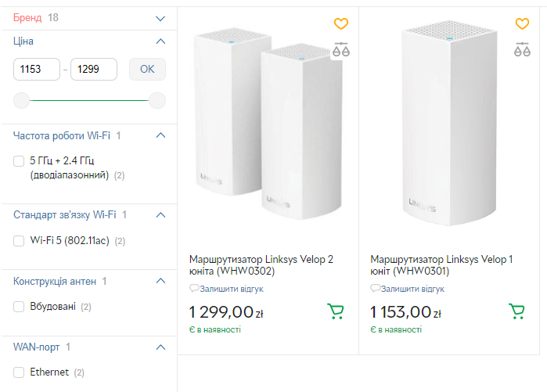Image resolution: width=547 pixels, height=392 pixels.
Task: Collapse the Стандарт зв'язку Wi-Fi section
Action: click(x=161, y=214)
